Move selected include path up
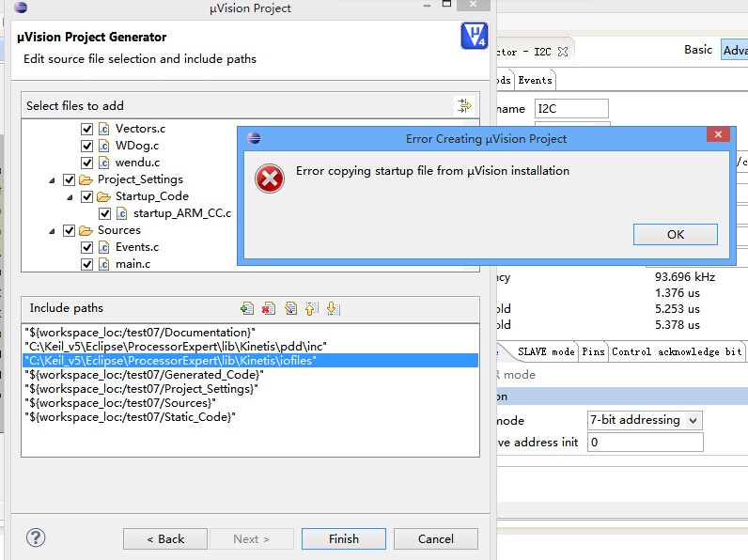Viewport: 748px width, 560px height. tap(311, 308)
